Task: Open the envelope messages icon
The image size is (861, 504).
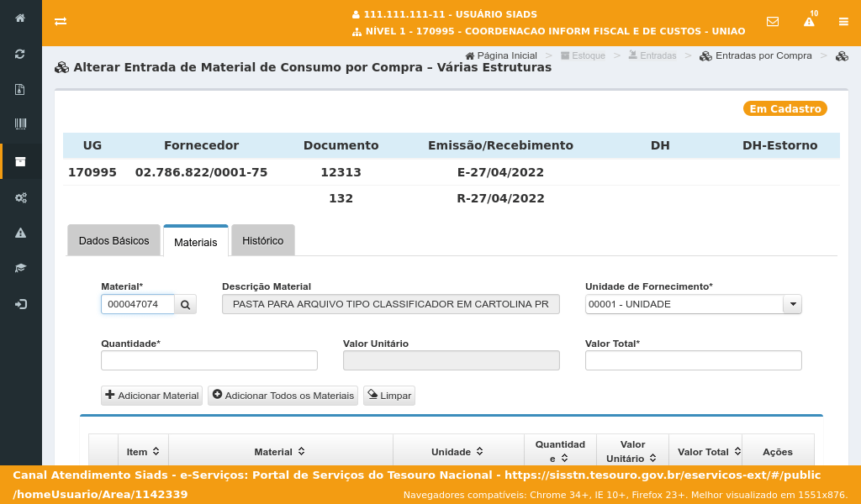Action: click(x=773, y=21)
